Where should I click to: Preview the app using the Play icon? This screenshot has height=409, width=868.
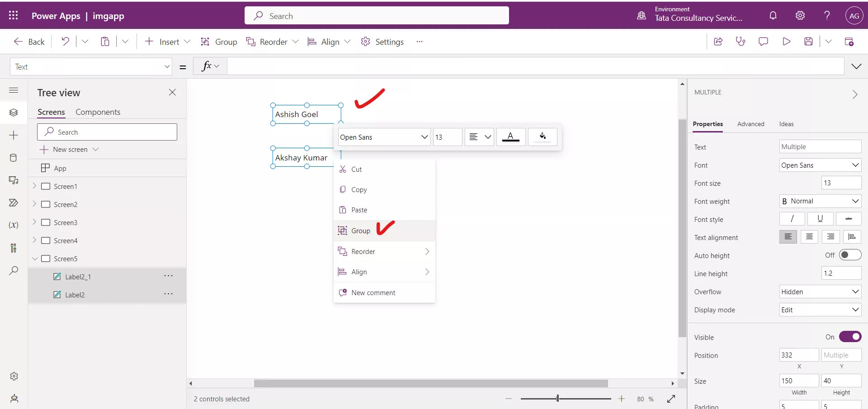pyautogui.click(x=786, y=42)
